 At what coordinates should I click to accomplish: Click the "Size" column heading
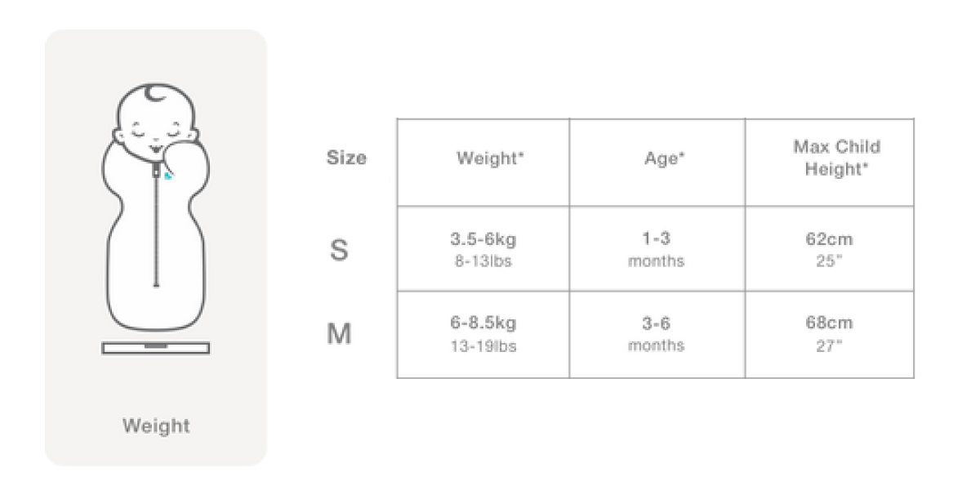346,158
